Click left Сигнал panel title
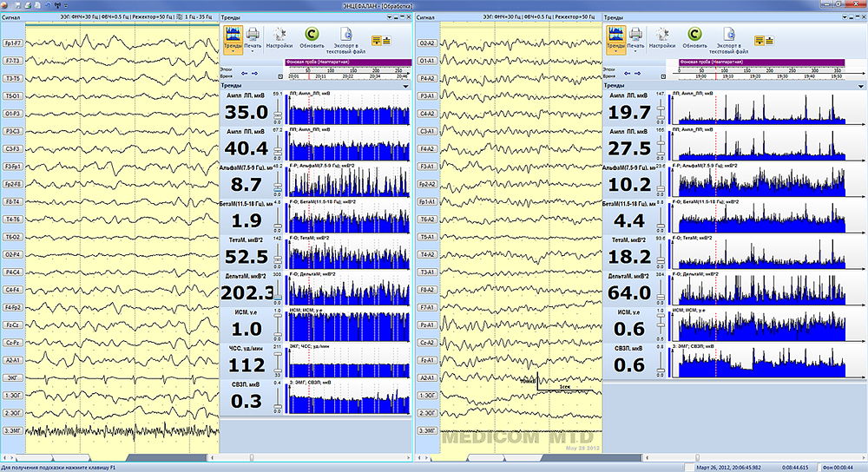This screenshot has width=868, height=472. (11, 17)
